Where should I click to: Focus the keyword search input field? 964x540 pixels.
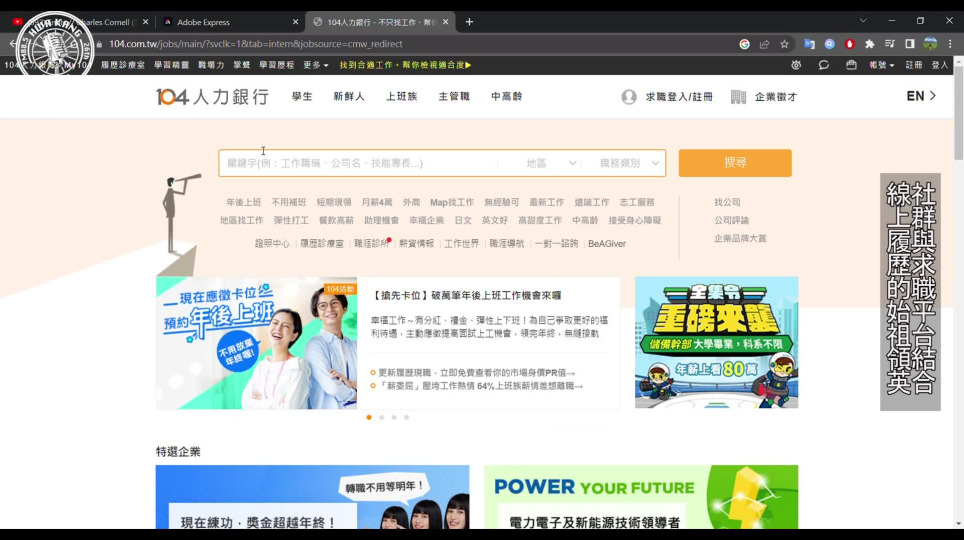click(x=358, y=163)
